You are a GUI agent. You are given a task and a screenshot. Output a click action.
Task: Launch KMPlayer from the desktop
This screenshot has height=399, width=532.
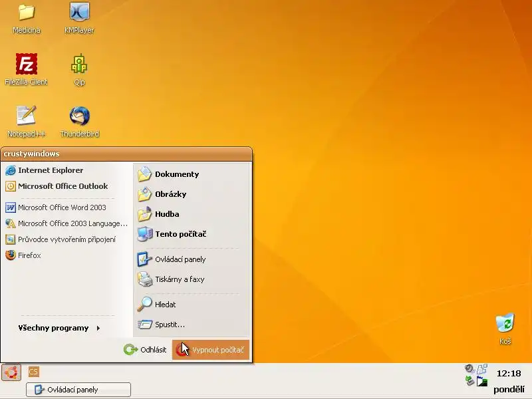point(79,18)
